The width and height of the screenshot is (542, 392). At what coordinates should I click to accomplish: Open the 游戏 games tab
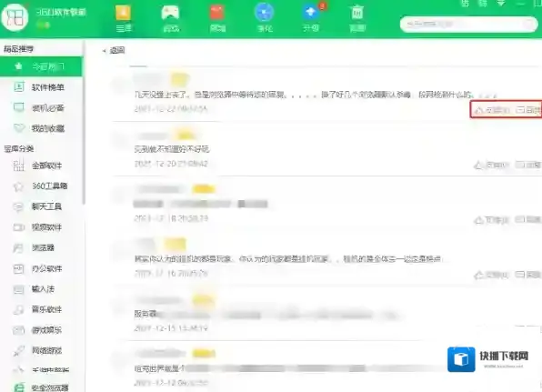(x=170, y=19)
